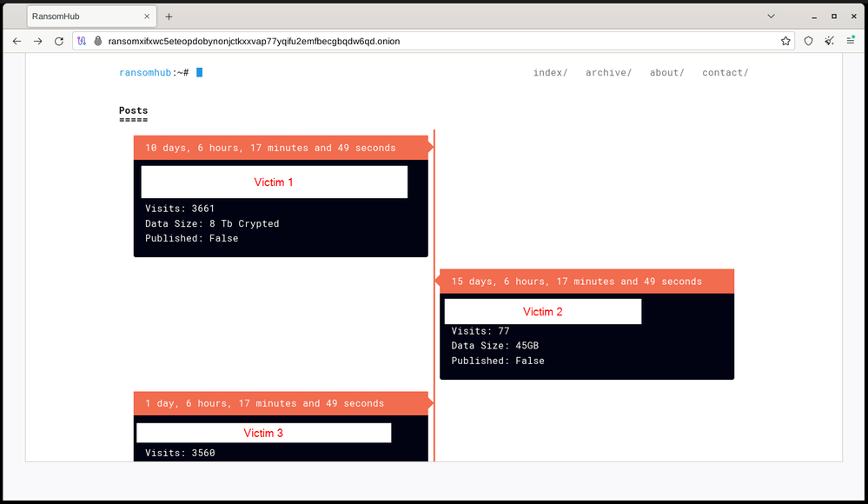Click the 10 days countdown header
This screenshot has width=868, height=504.
coord(281,148)
